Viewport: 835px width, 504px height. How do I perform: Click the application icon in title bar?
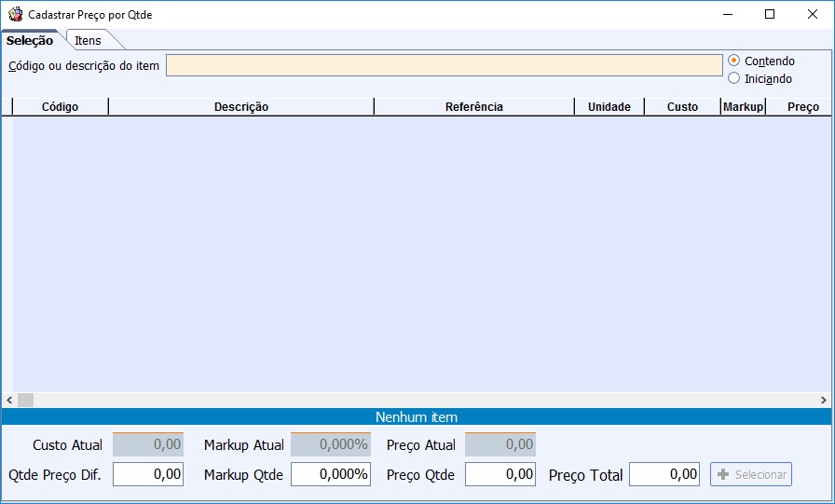pos(16,14)
